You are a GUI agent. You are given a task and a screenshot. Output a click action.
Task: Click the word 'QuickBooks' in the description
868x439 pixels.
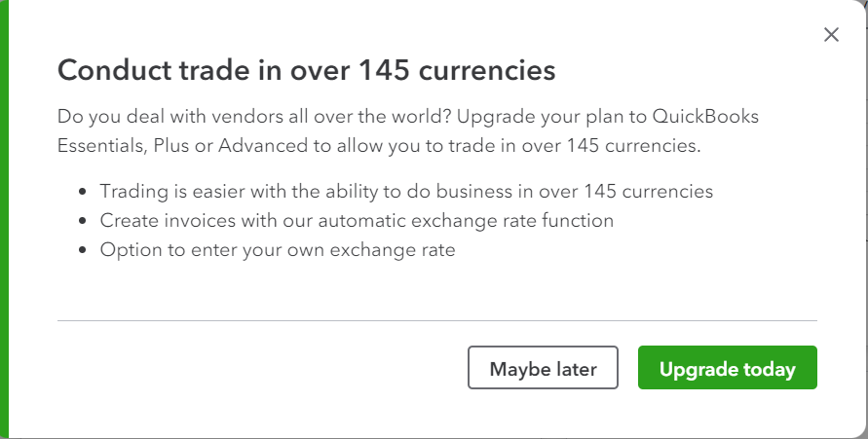pos(705,117)
